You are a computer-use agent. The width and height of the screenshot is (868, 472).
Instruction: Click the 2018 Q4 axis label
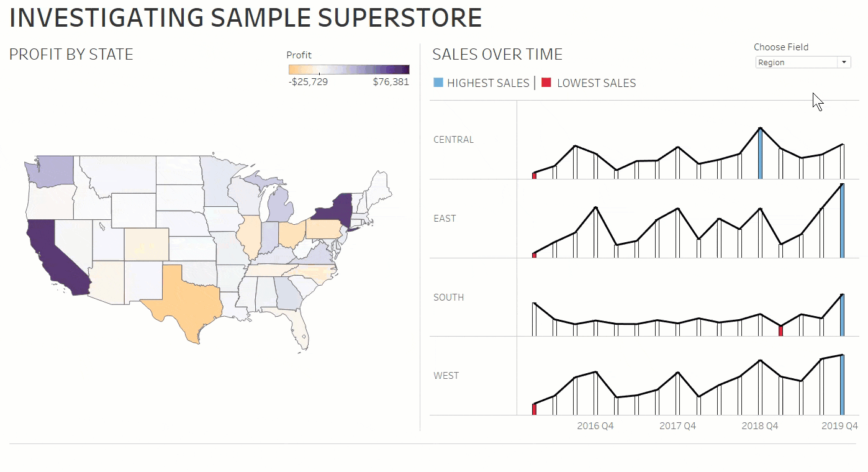pyautogui.click(x=759, y=426)
